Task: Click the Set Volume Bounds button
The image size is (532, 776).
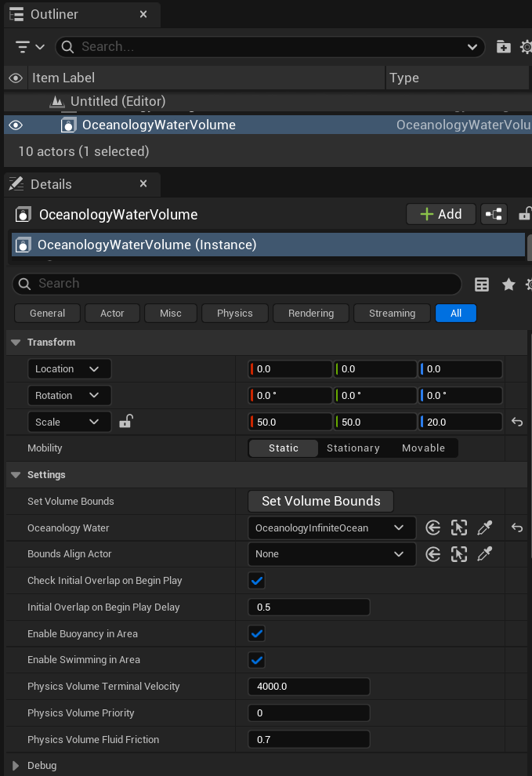Action: point(320,501)
